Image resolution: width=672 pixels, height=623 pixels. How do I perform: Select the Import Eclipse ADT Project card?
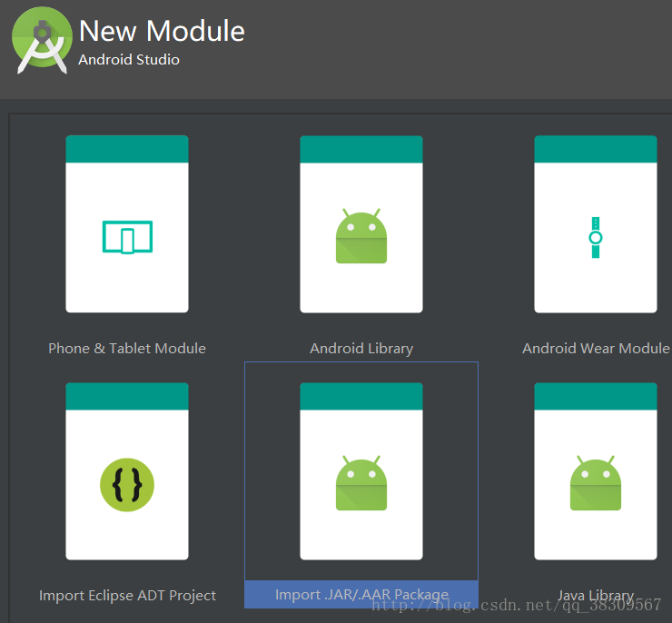click(x=127, y=471)
